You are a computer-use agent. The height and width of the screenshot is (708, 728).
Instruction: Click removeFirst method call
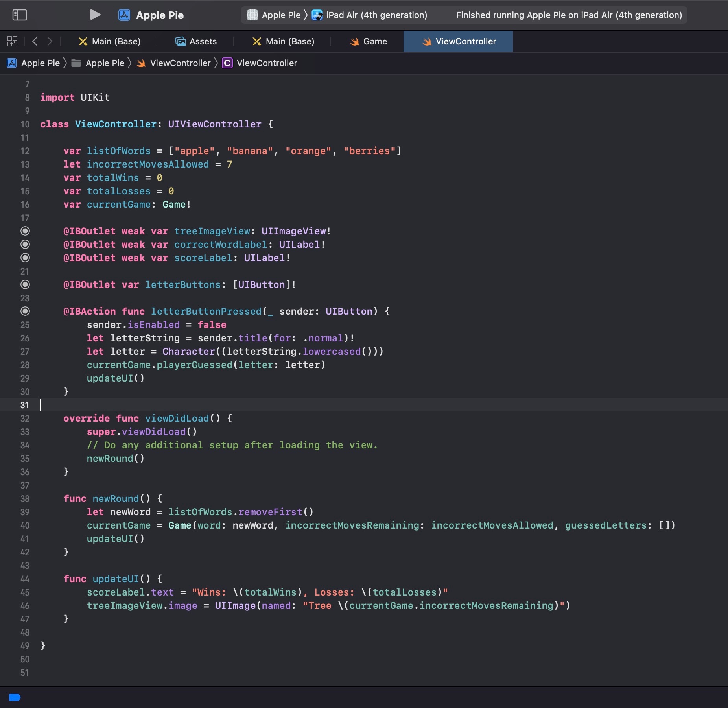[x=270, y=512]
